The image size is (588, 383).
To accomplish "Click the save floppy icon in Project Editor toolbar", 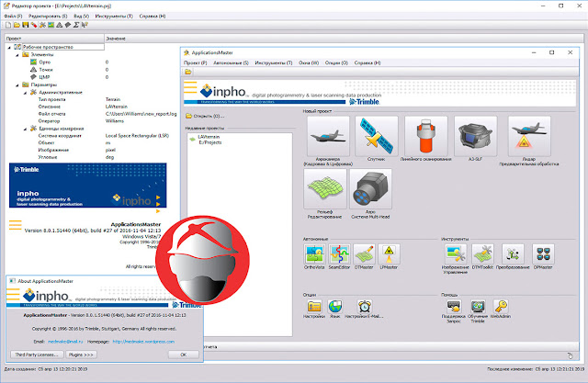I will coord(25,25).
